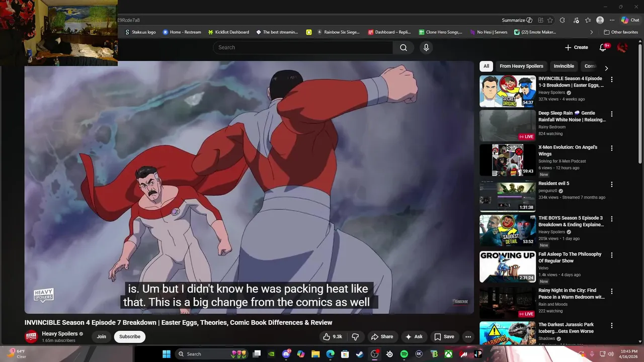Screen dimensions: 644x362
Task: Click the Windows Start button
Action: click(167, 354)
